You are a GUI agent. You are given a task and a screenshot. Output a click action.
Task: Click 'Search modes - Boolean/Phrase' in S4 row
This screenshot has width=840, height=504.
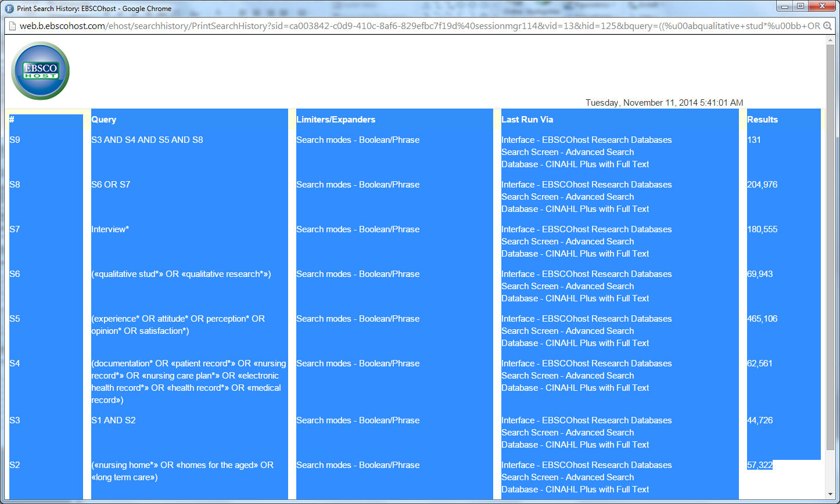358,363
